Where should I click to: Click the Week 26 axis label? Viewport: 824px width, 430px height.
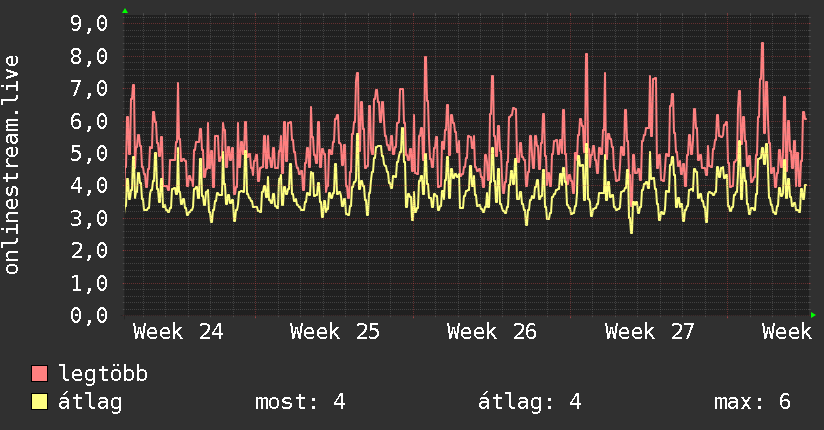coord(492,332)
